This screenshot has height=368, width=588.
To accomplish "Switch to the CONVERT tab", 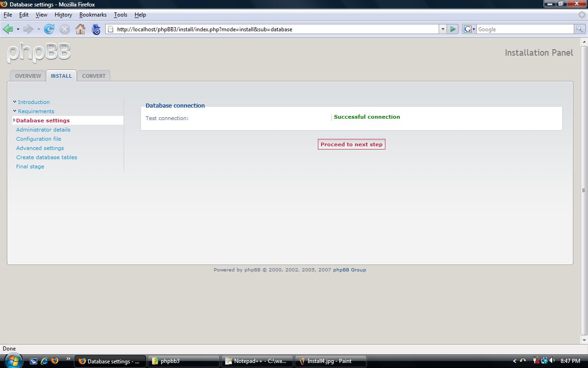I will (94, 76).
